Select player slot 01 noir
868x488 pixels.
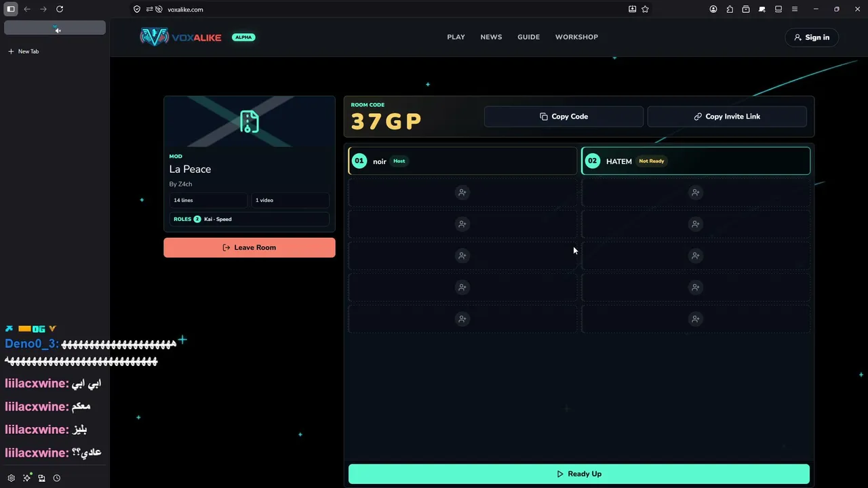coord(462,161)
